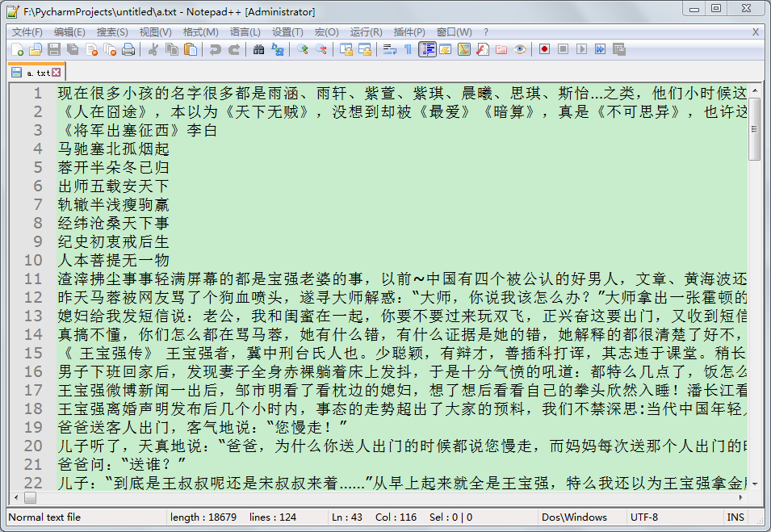Open the 宏(O) menu
Screen dimensions: 771x532
326,32
